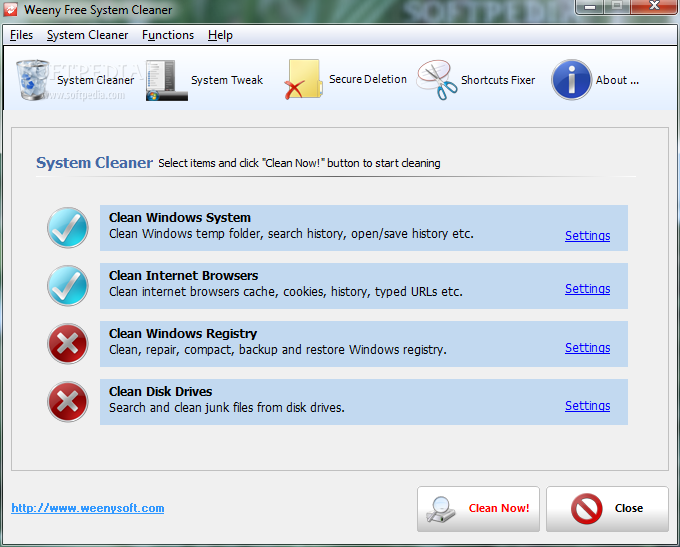The width and height of the screenshot is (680, 547).
Task: Click the Close button label
Action: [629, 508]
